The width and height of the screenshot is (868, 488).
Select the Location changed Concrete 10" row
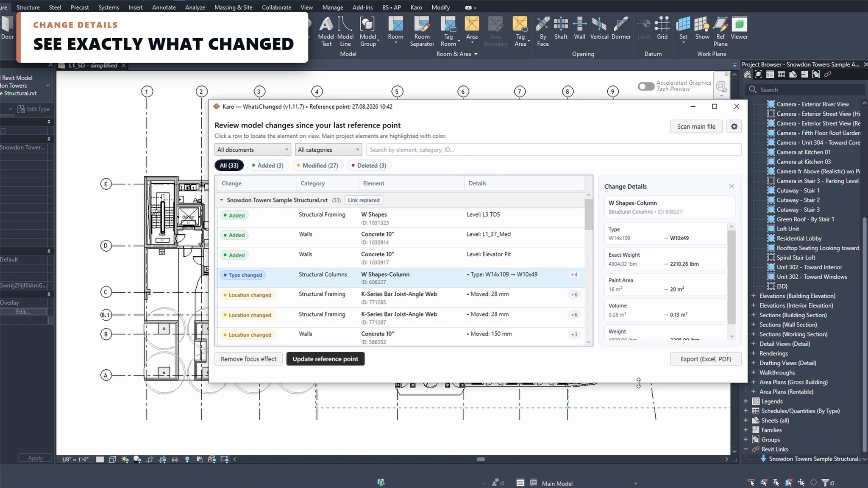(x=400, y=338)
